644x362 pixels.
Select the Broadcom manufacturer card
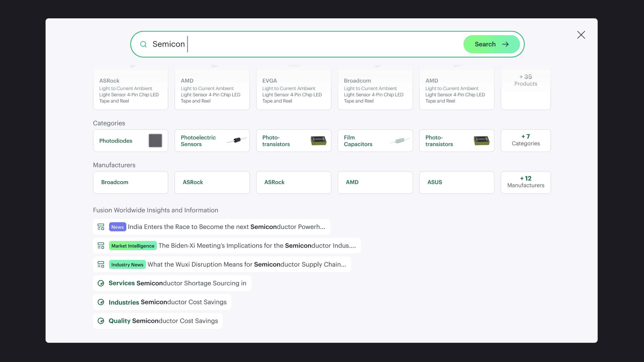coord(130,182)
